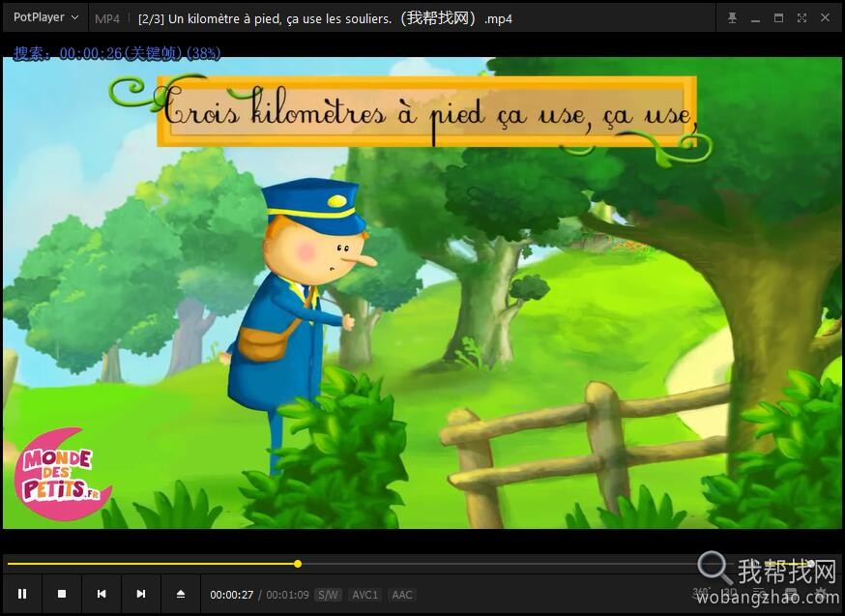Close the PotPlayer window
Image resolution: width=845 pixels, height=616 pixels.
[825, 17]
